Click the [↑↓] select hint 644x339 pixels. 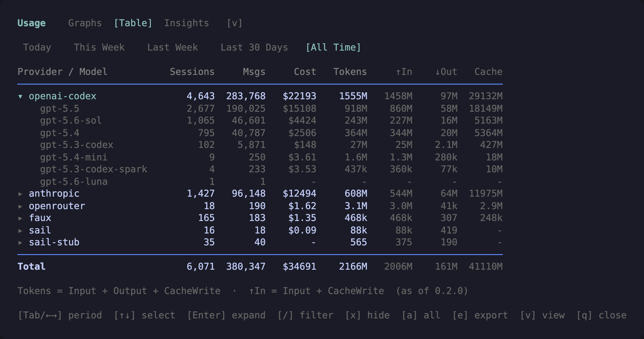point(144,315)
